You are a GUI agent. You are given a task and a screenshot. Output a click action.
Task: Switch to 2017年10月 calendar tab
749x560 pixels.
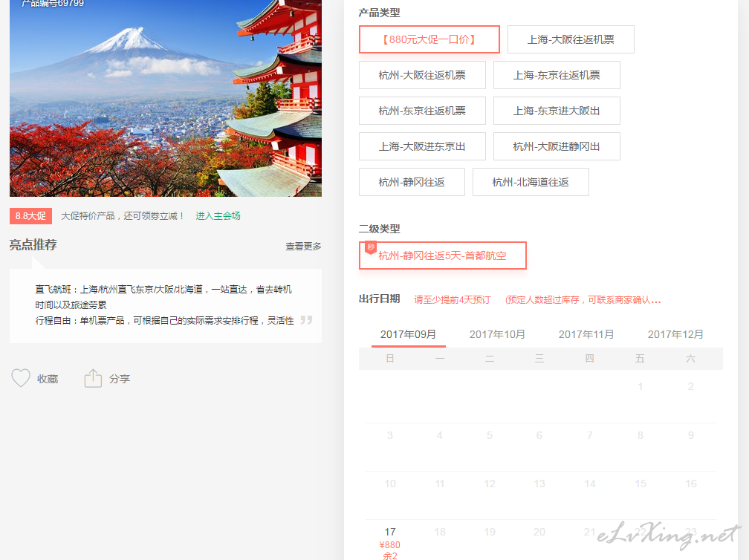point(497,334)
